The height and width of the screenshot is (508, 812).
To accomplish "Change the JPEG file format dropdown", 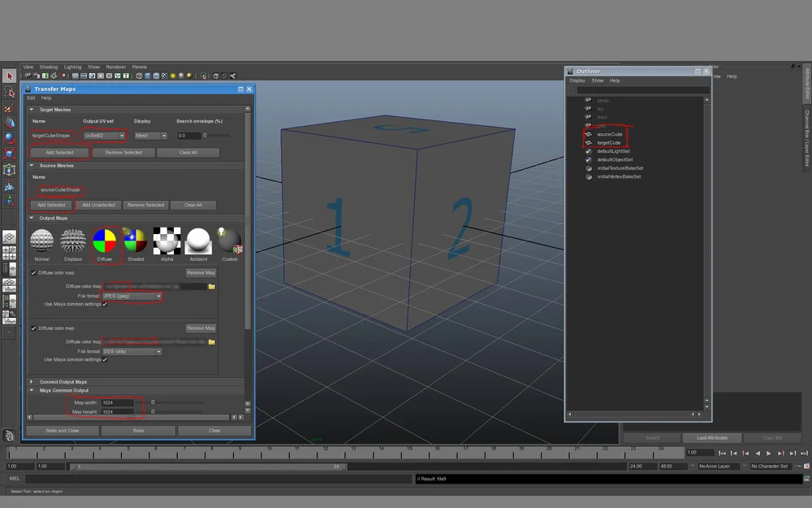I will point(130,296).
